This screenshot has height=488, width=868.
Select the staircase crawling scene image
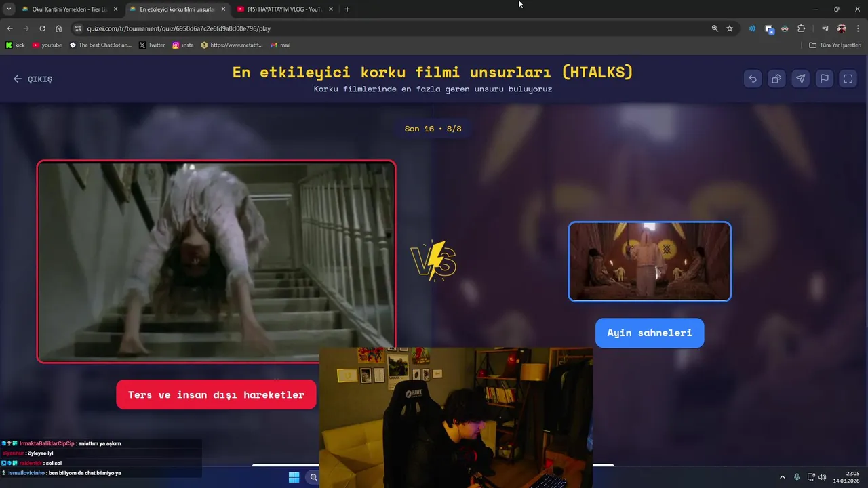(216, 262)
